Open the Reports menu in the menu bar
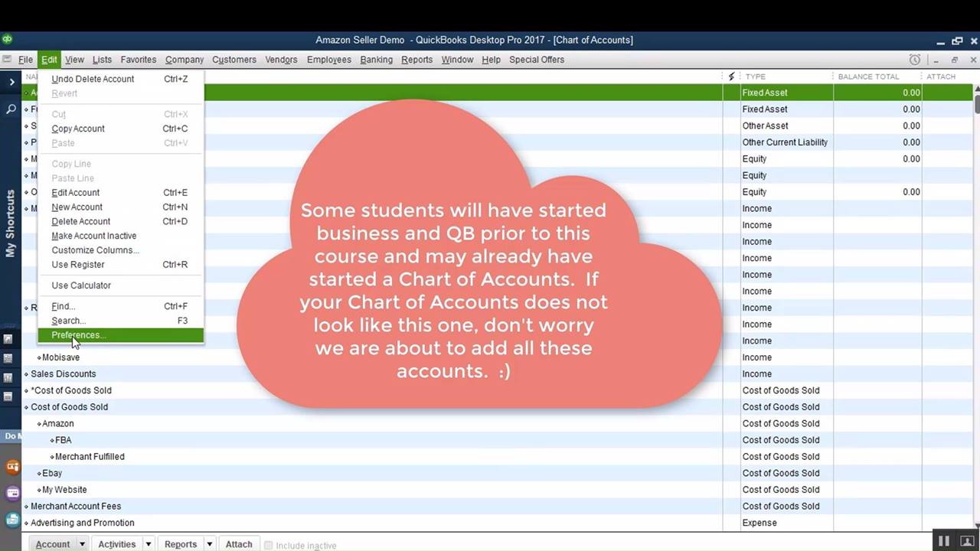The image size is (980, 551). 416,60
